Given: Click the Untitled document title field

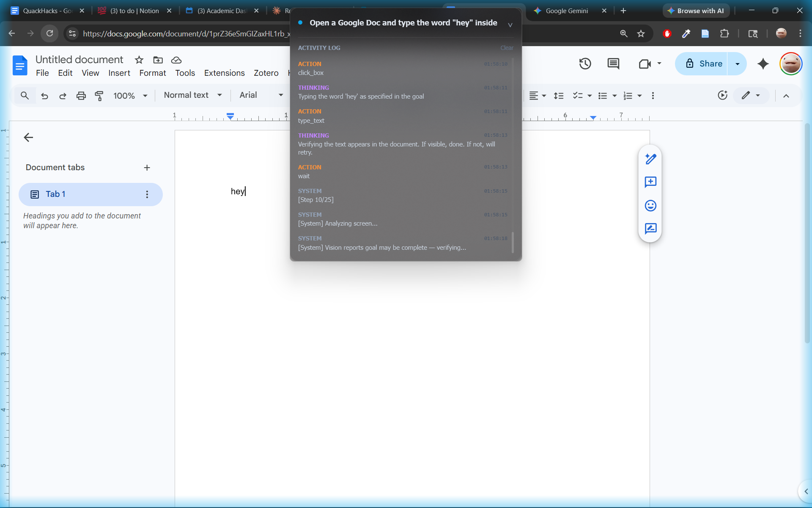Looking at the screenshot, I should 79,60.
